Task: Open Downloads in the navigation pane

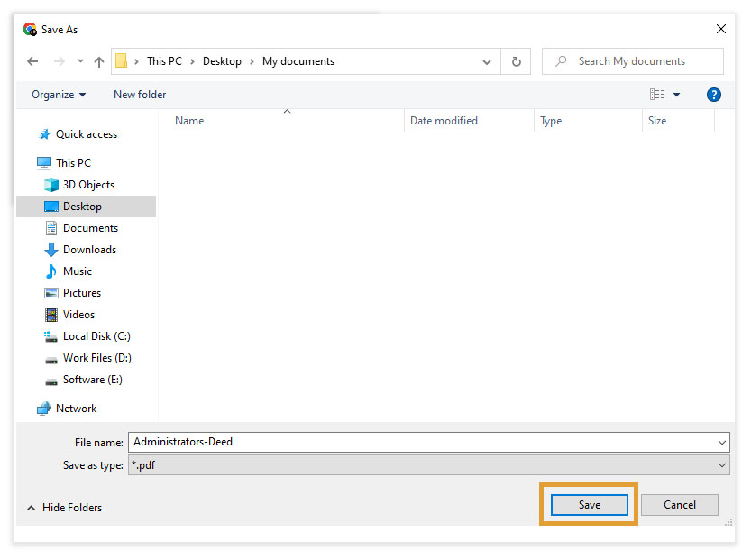Action: pos(89,250)
